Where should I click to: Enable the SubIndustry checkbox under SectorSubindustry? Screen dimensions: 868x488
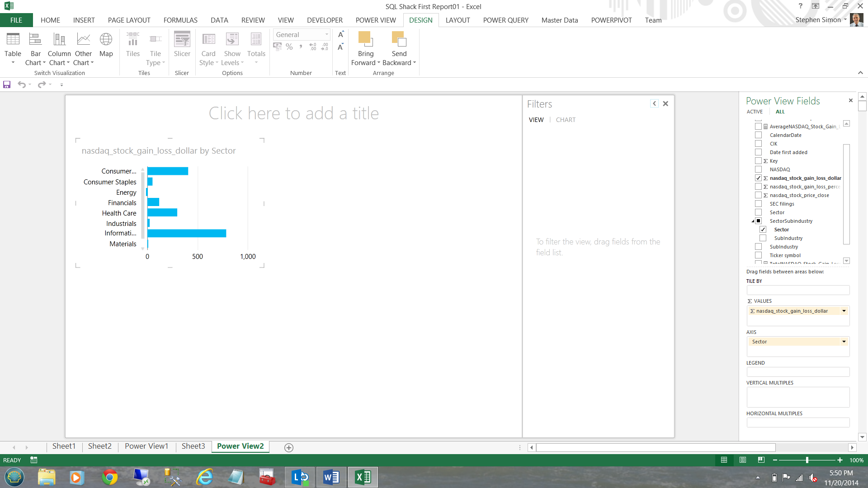coord(763,238)
